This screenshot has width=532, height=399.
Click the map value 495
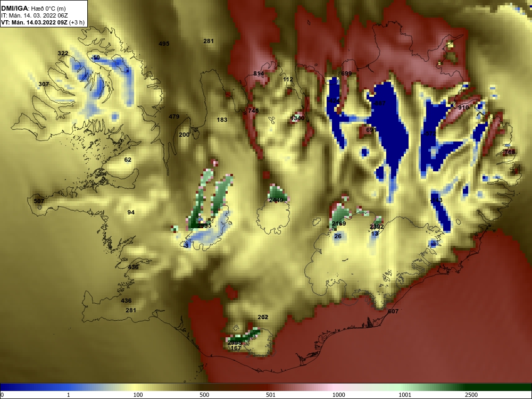(x=164, y=44)
